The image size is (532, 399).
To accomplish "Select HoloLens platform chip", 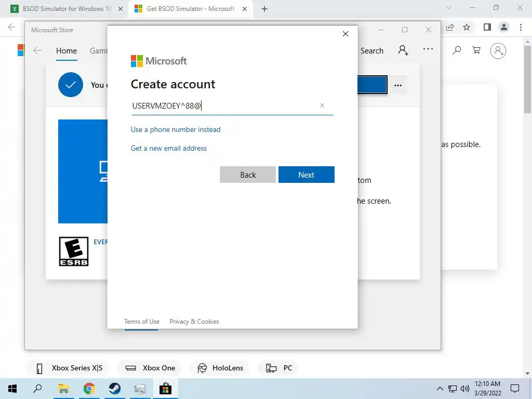I will (220, 368).
